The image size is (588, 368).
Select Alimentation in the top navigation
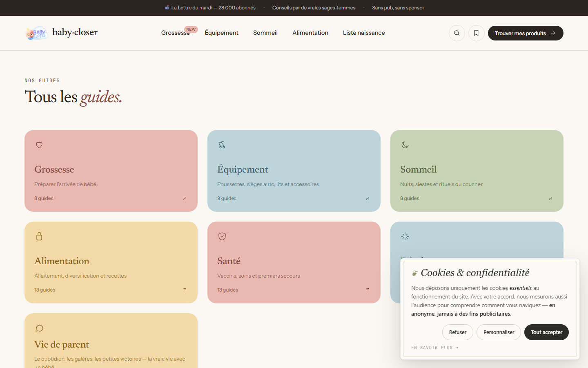tap(310, 33)
